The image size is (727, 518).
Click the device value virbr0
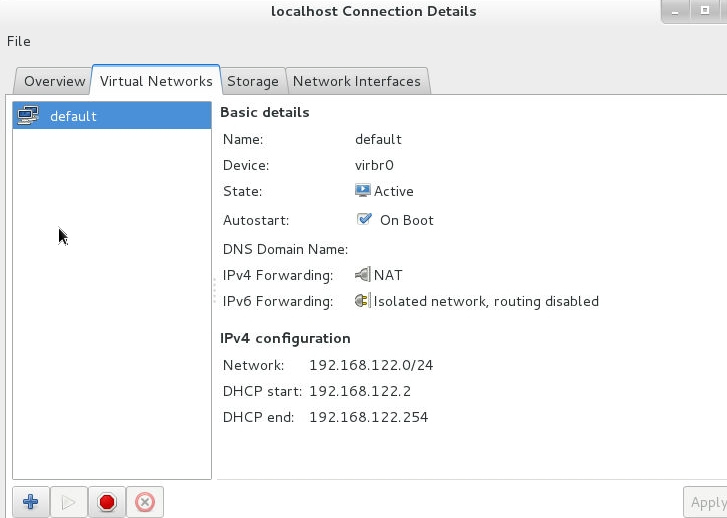374,165
